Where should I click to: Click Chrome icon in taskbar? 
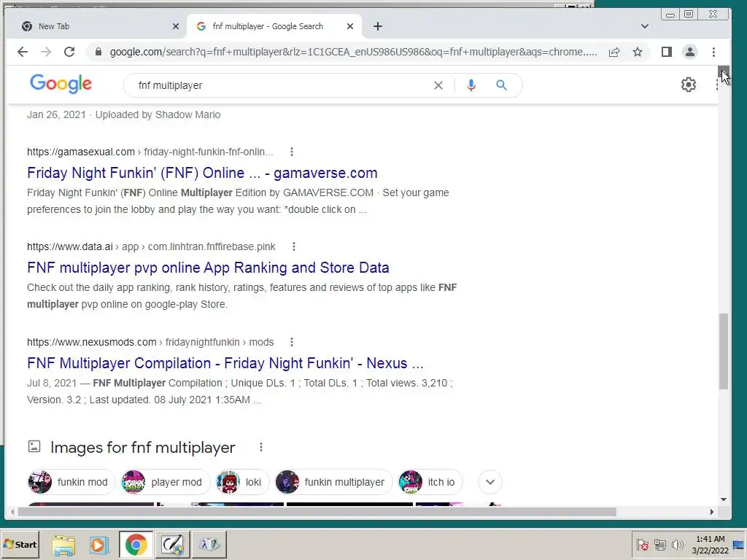pos(136,545)
